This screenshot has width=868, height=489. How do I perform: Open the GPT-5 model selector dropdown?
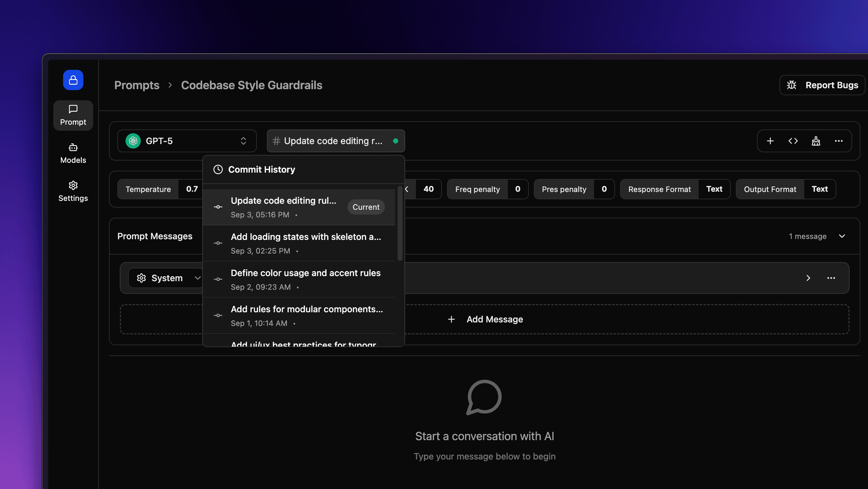pyautogui.click(x=187, y=141)
